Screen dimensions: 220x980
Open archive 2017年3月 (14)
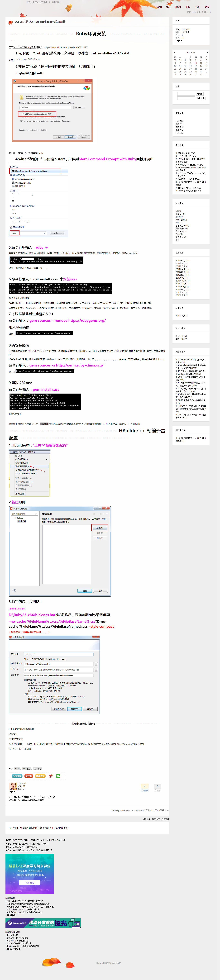coord(182,272)
